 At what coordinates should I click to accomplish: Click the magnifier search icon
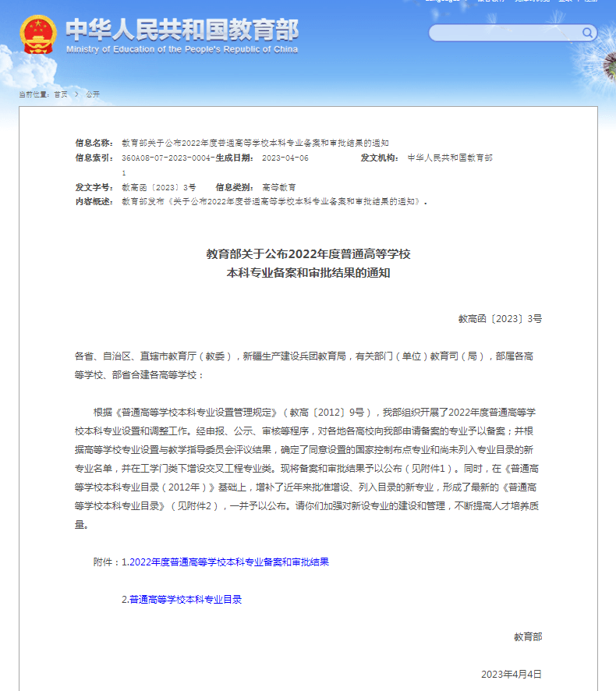point(587,33)
